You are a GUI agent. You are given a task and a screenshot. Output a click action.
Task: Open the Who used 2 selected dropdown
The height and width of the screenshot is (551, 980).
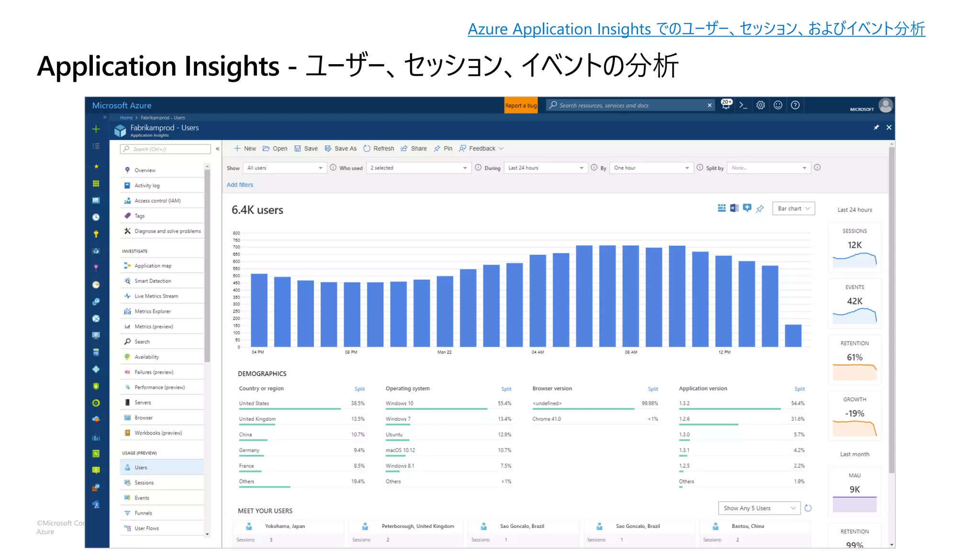click(418, 168)
